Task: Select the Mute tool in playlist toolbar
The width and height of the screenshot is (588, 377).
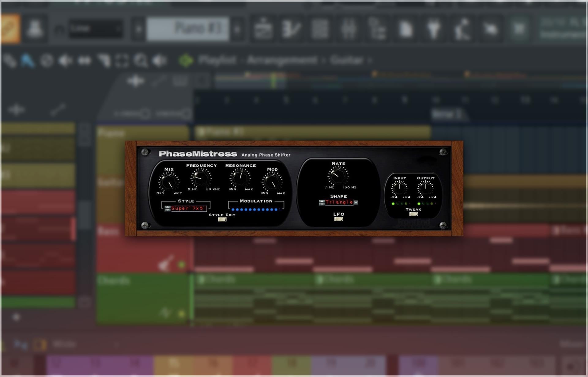Action: tap(65, 61)
